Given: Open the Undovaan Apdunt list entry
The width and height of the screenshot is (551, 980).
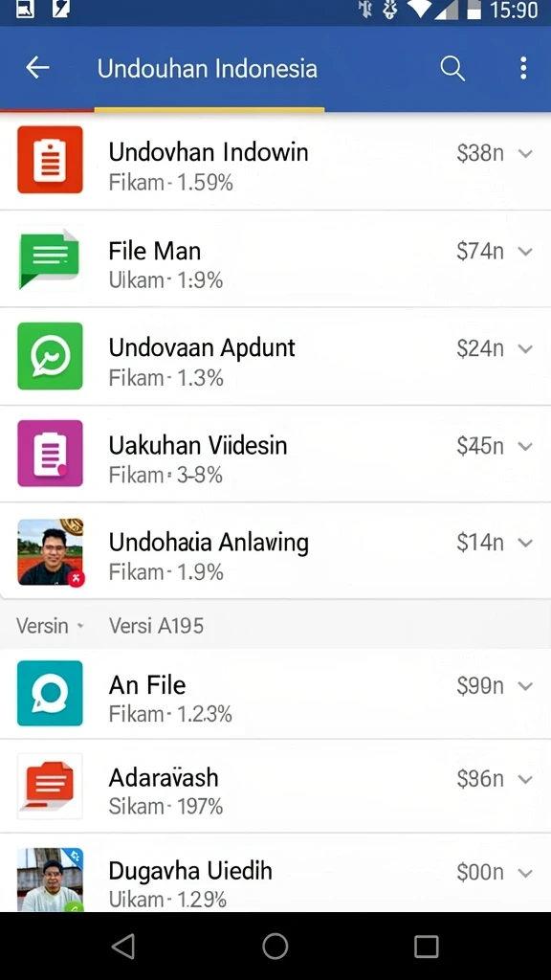Looking at the screenshot, I should click(x=275, y=357).
